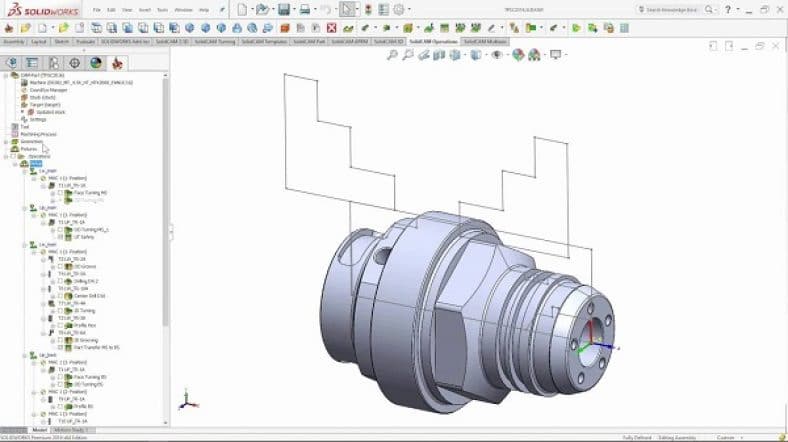Screen dimensions: 788x442
Task: Switch to the Motion Study bottom tab
Action: click(71, 430)
